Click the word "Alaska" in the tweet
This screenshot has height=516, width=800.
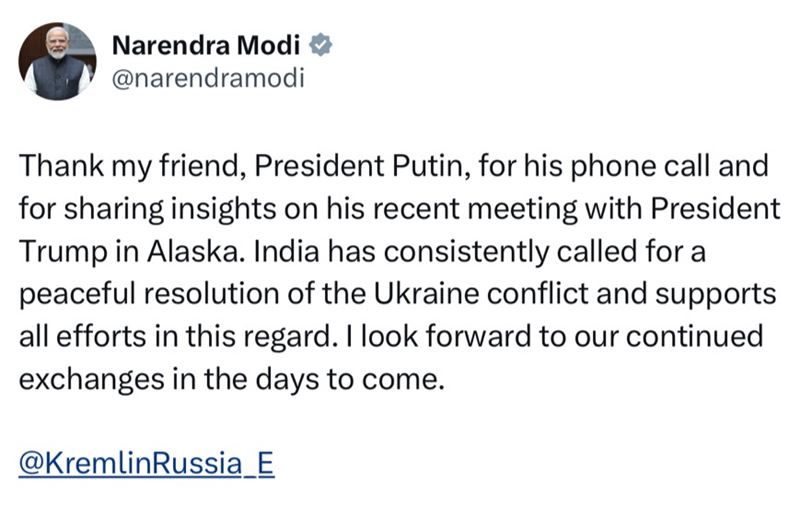pyautogui.click(x=193, y=251)
